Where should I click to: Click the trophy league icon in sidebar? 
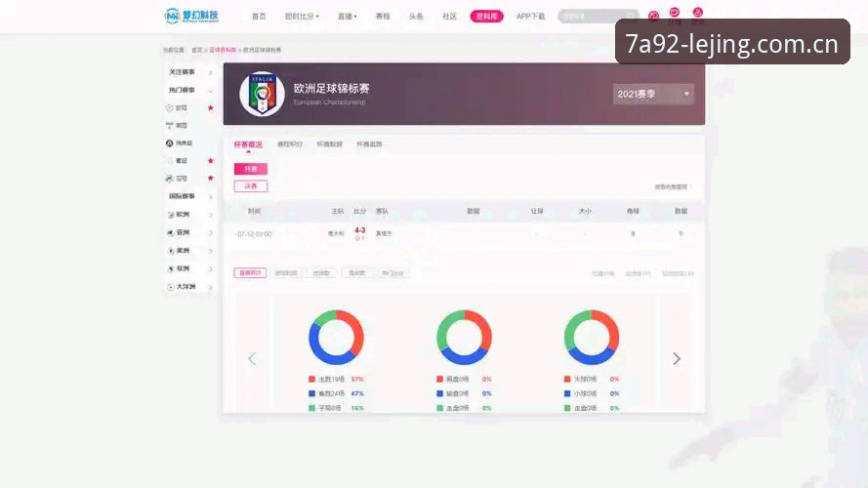pyautogui.click(x=169, y=126)
